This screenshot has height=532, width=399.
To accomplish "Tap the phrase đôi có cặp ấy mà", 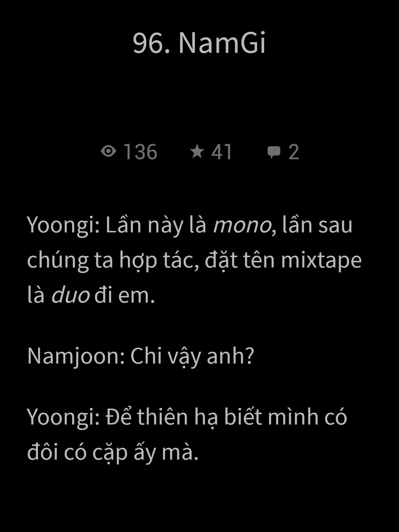I will tap(113, 452).
